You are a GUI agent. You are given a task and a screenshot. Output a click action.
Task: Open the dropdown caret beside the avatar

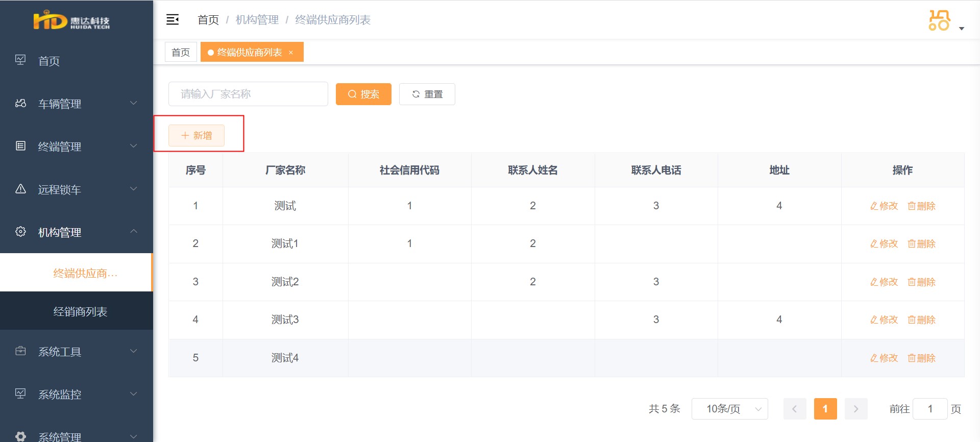coord(962,29)
